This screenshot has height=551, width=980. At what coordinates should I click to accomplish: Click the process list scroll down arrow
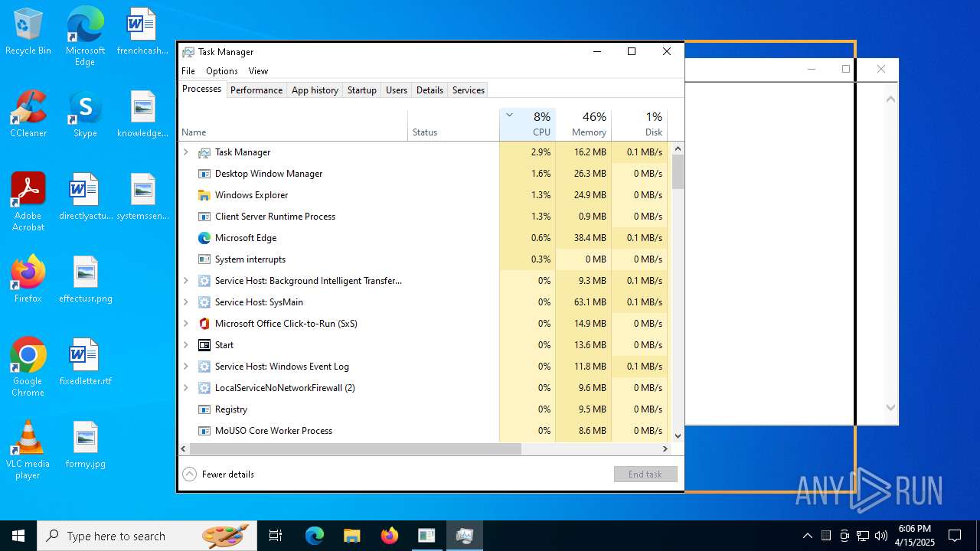678,436
